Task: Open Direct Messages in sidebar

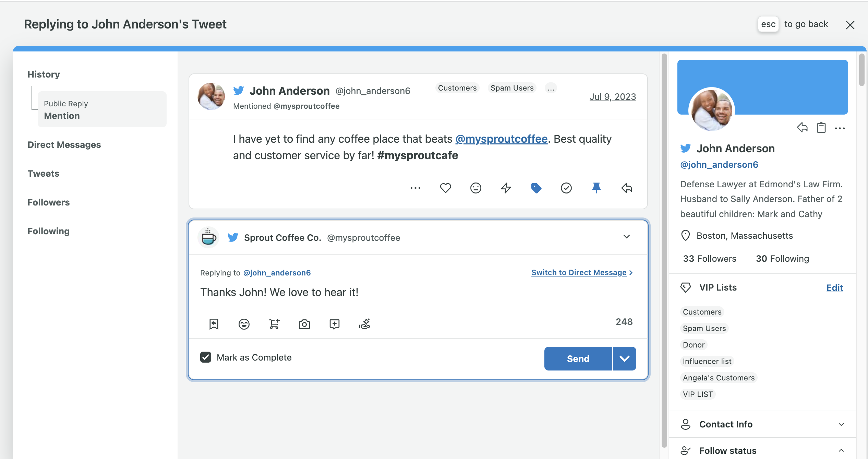Action: [64, 145]
